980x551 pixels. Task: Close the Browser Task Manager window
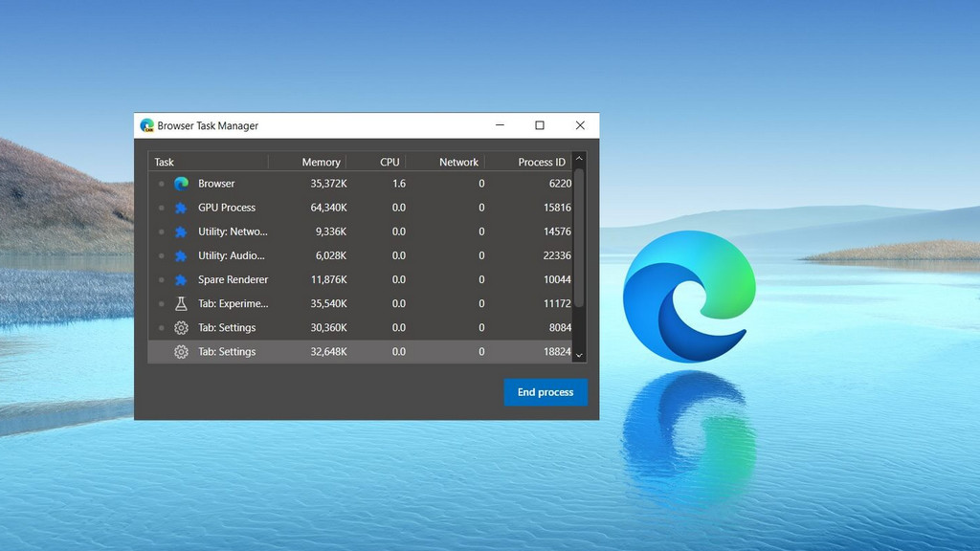pyautogui.click(x=580, y=125)
